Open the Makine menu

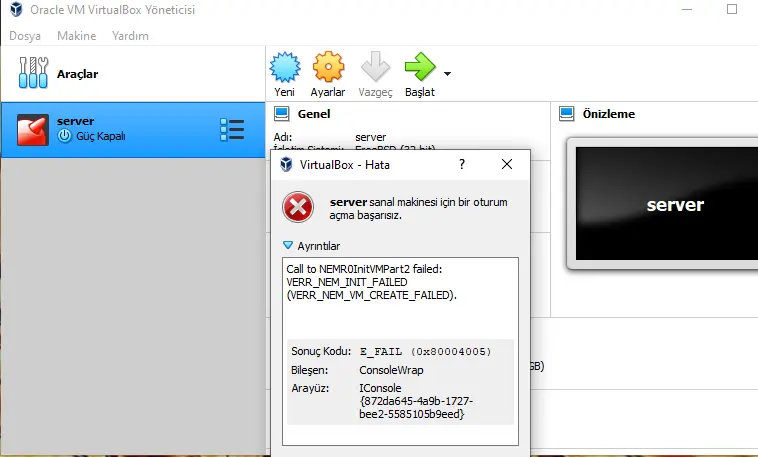coord(76,36)
